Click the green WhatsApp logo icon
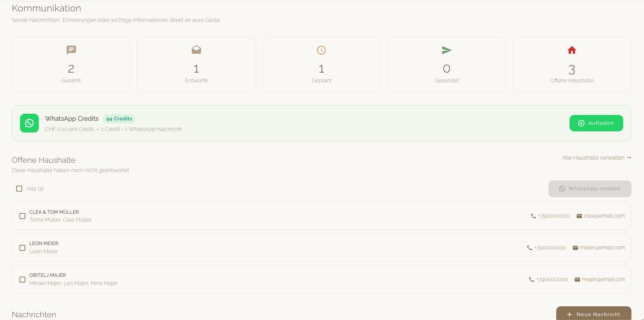644x320 pixels. (29, 123)
